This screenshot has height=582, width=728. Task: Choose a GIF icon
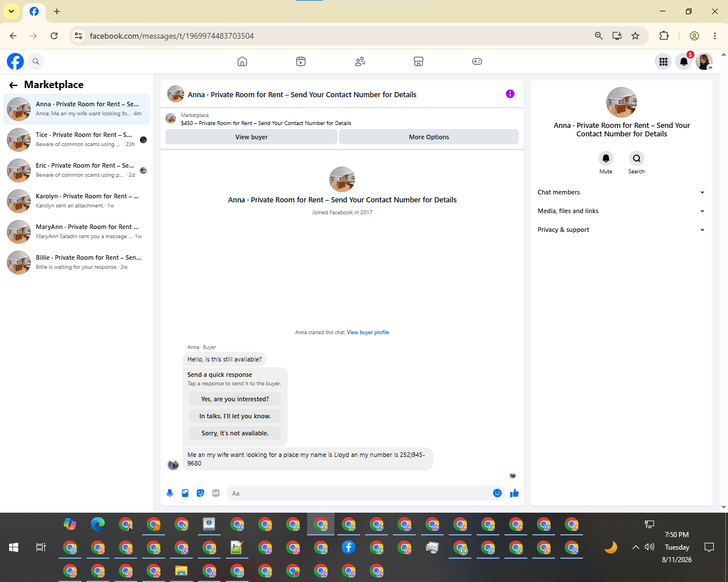coord(216,493)
